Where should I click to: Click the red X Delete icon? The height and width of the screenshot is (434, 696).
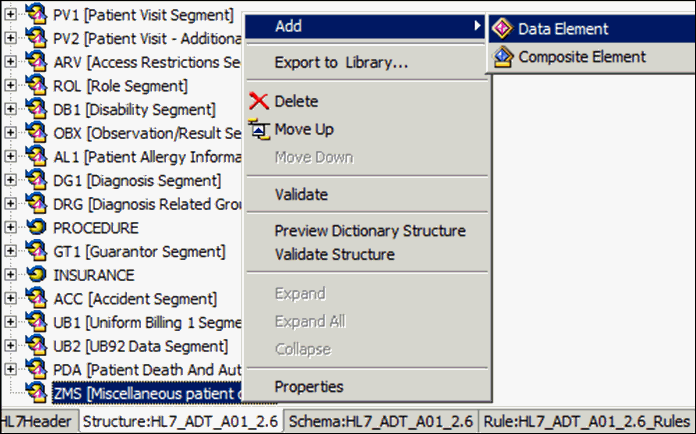click(x=259, y=101)
